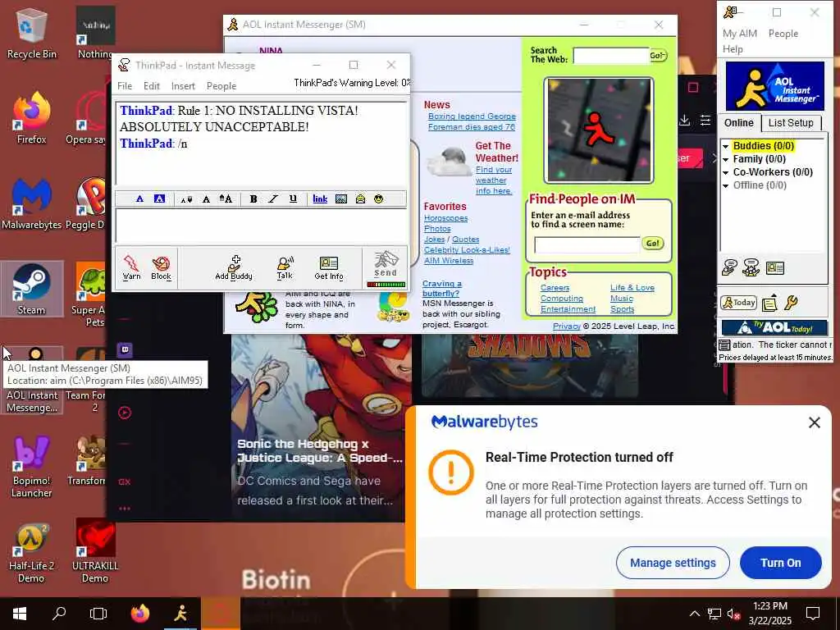Dismiss the Malwarebytes notification with X
840x630 pixels.
pyautogui.click(x=815, y=422)
